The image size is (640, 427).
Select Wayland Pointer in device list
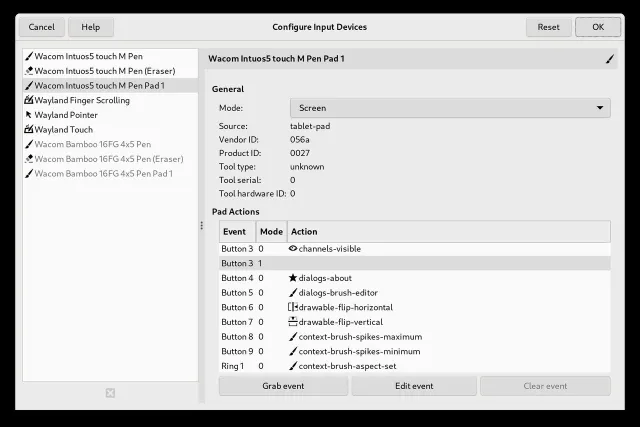point(110,115)
